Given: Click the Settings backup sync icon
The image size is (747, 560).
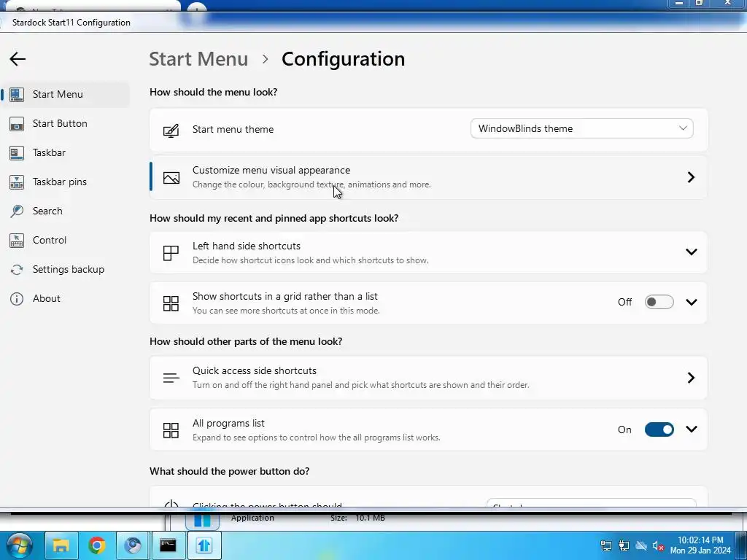Looking at the screenshot, I should [x=17, y=270].
